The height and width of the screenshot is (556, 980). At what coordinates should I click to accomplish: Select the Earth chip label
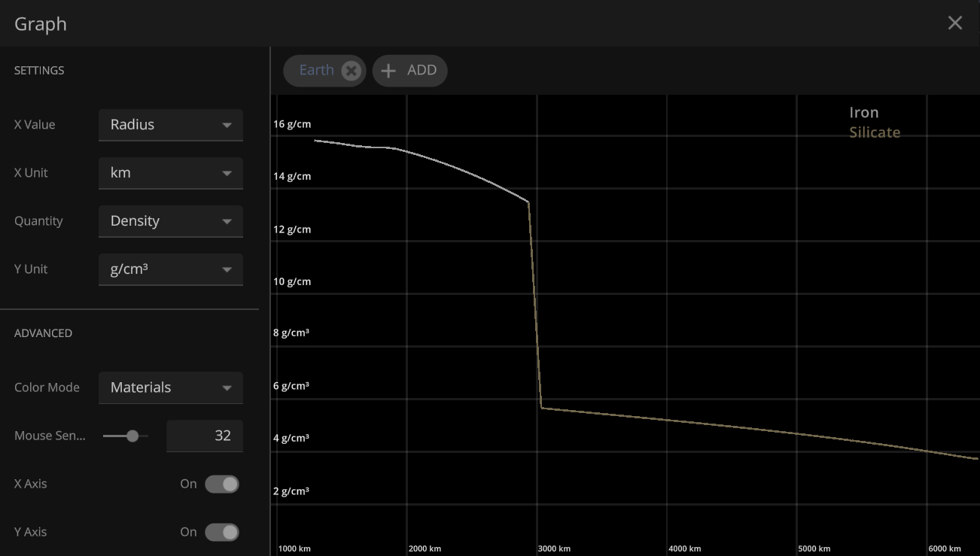(x=316, y=70)
